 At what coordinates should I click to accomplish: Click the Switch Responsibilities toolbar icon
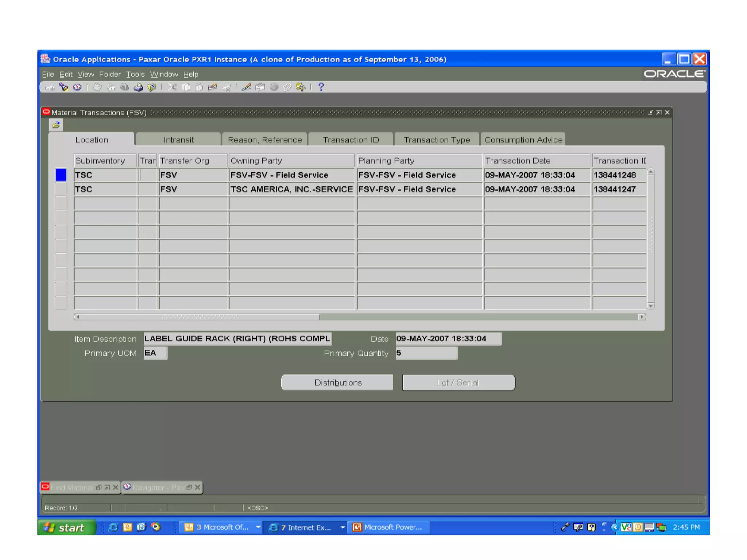pyautogui.click(x=124, y=87)
